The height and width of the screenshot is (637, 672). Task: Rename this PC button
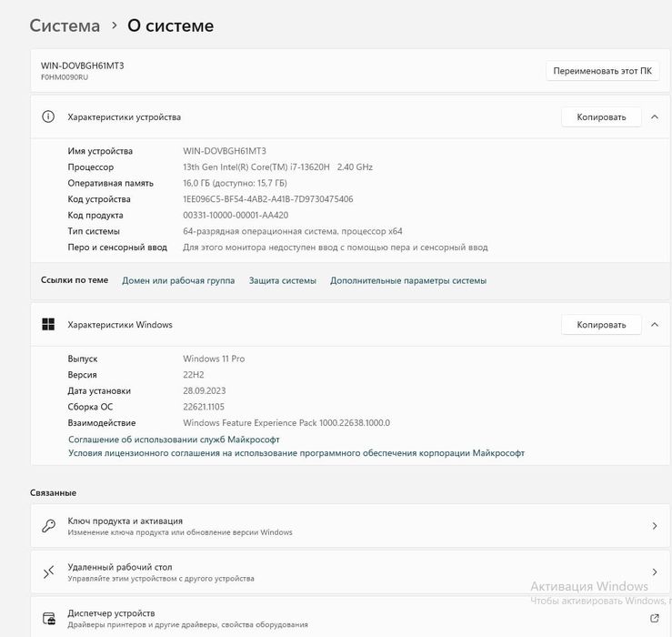click(602, 71)
